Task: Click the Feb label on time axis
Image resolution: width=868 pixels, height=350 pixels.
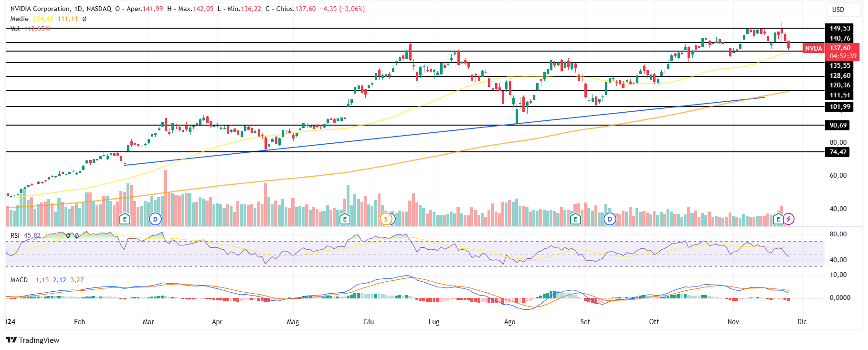Action: (79, 322)
